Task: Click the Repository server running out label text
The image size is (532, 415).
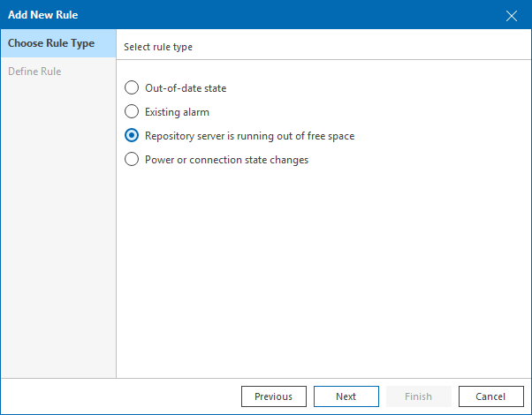Action: pos(249,136)
